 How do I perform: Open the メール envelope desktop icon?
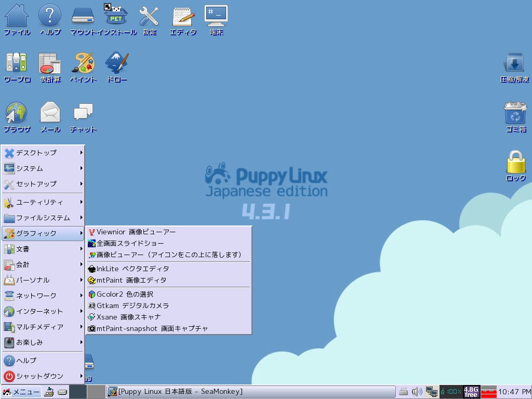click(x=50, y=117)
